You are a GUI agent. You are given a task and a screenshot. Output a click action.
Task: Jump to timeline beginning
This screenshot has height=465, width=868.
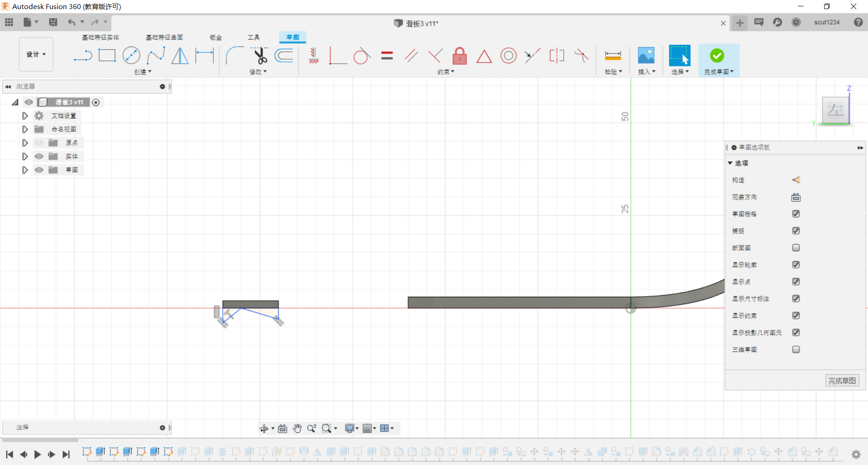pyautogui.click(x=9, y=455)
